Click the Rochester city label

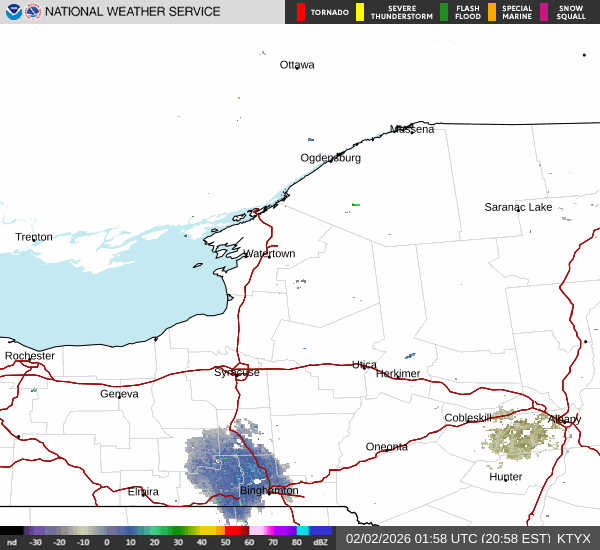(30, 356)
